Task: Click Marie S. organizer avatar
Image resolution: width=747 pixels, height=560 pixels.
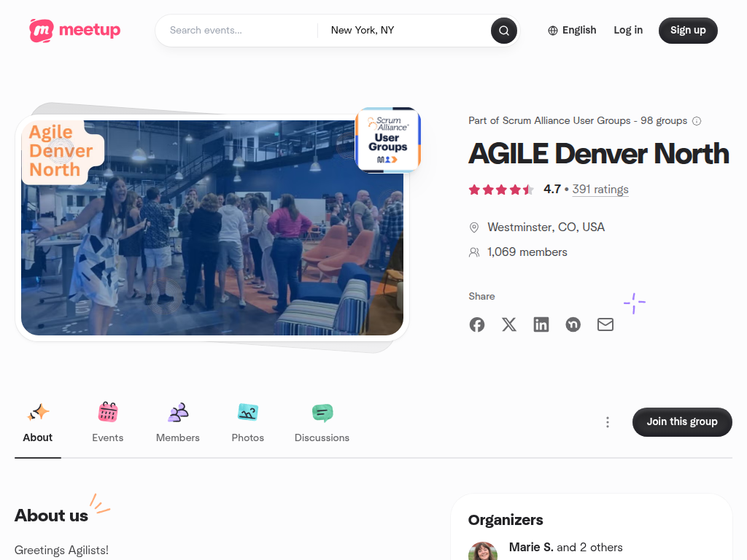Action: coord(483,551)
